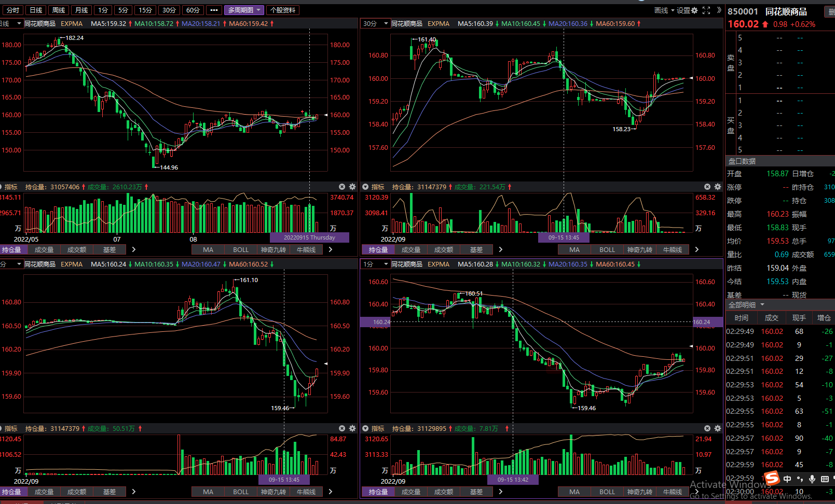
Task: Select 成交量 tab in the daily chart
Action: click(44, 250)
